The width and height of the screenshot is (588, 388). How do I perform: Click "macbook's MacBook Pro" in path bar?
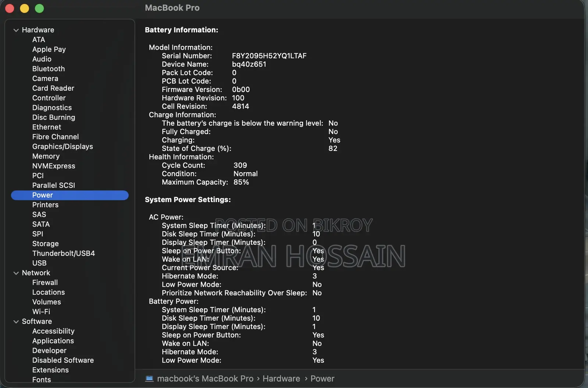[205, 378]
